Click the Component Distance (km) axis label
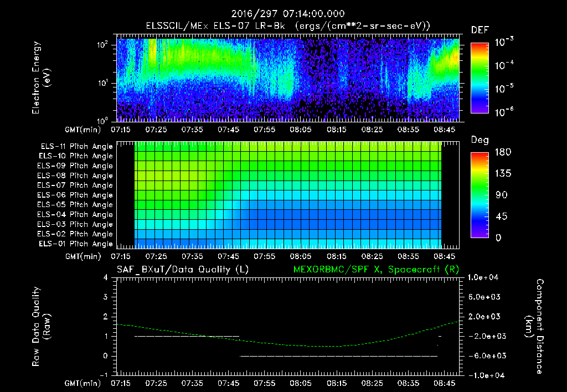 point(534,327)
